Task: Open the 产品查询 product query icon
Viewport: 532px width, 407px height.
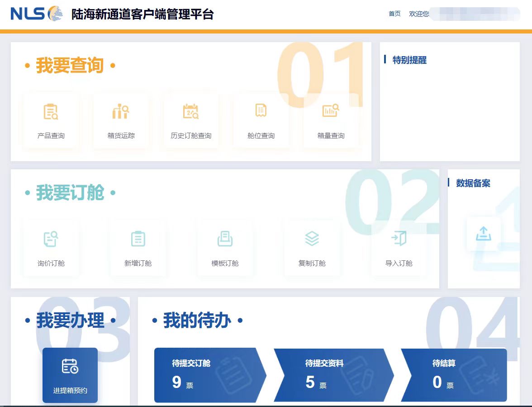Action: (x=50, y=120)
